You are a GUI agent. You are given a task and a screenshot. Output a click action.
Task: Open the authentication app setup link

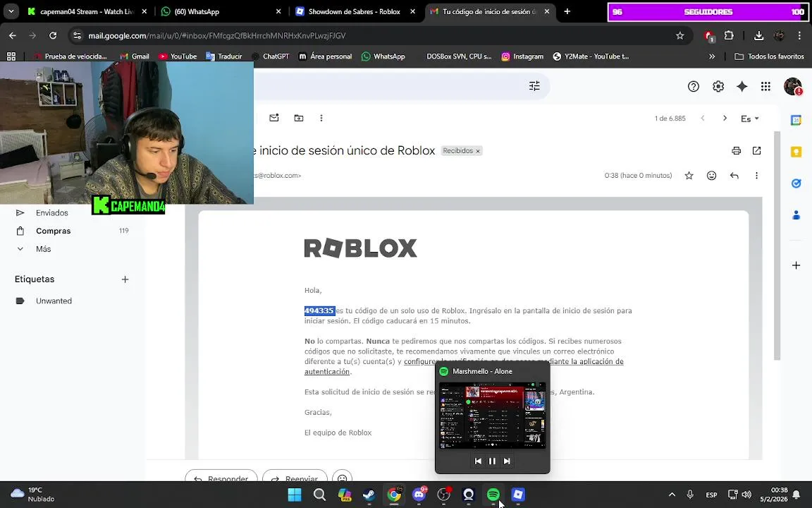pyautogui.click(x=464, y=366)
